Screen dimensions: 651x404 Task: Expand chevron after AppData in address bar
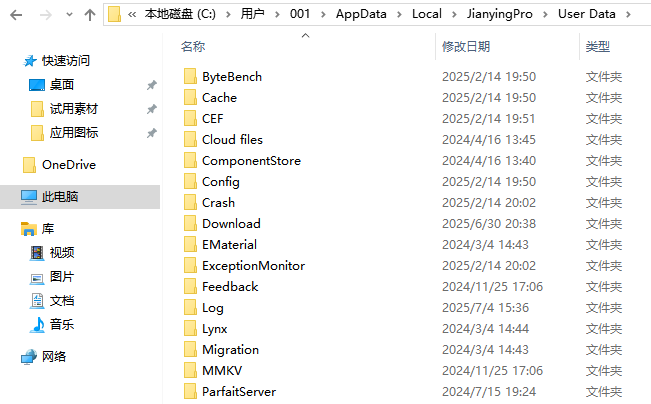point(399,15)
